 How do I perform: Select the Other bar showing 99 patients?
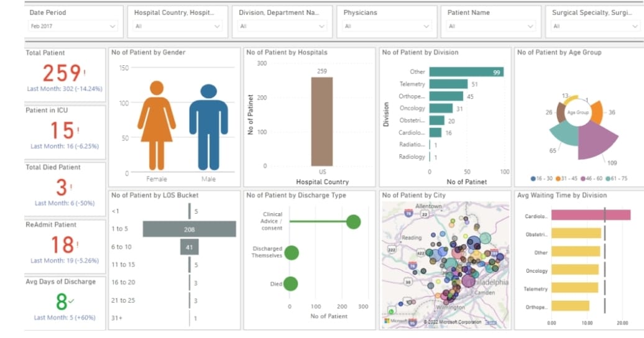click(x=467, y=72)
